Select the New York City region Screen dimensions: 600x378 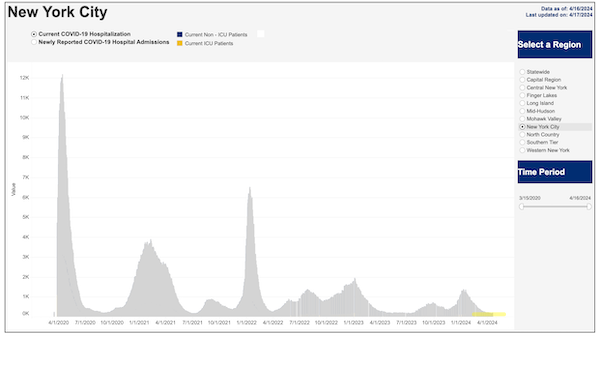[x=522, y=127]
